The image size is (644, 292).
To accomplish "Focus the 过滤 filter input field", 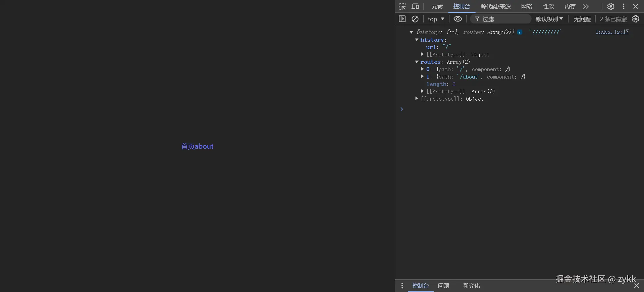I will (500, 19).
